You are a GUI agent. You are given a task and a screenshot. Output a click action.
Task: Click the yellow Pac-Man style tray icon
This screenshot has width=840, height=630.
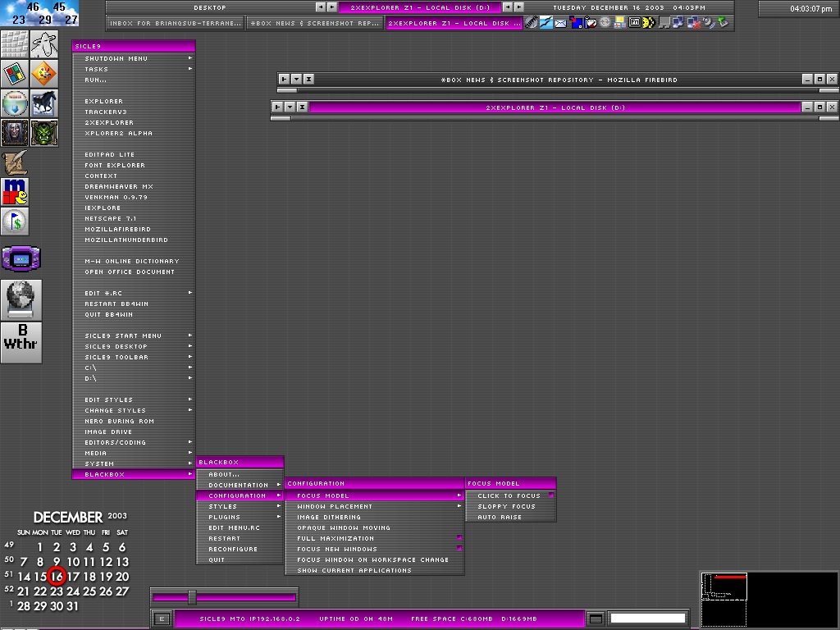click(649, 22)
